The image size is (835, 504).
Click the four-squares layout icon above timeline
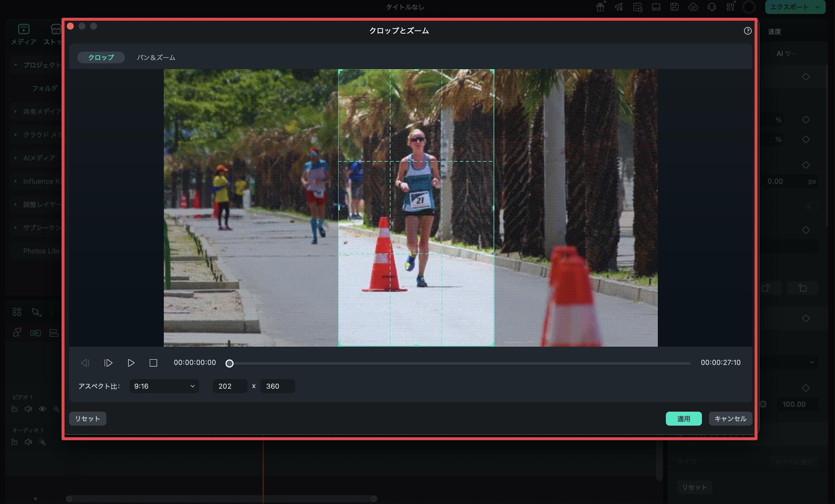17,312
